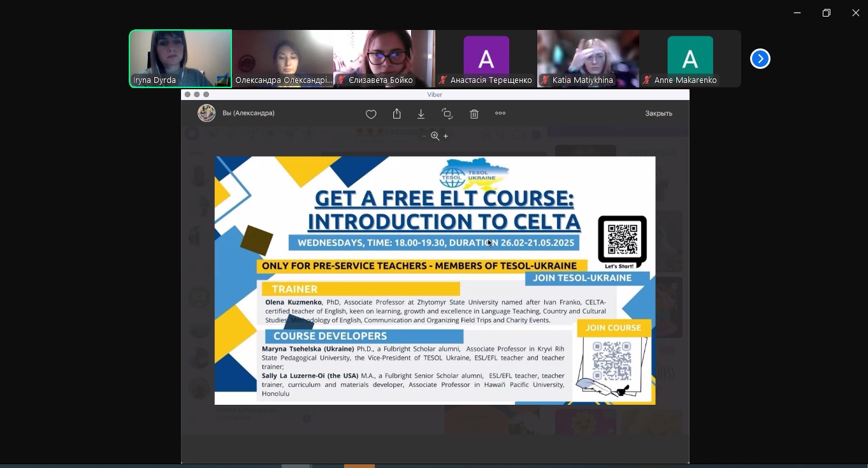Select Єлизавета Бойко's video thumbnail
The width and height of the screenshot is (868, 468).
coord(384,59)
